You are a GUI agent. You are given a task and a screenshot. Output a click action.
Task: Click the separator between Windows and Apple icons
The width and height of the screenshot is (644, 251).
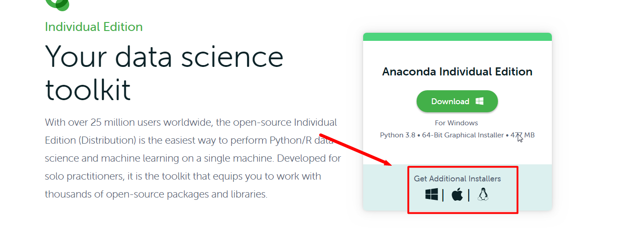[443, 195]
